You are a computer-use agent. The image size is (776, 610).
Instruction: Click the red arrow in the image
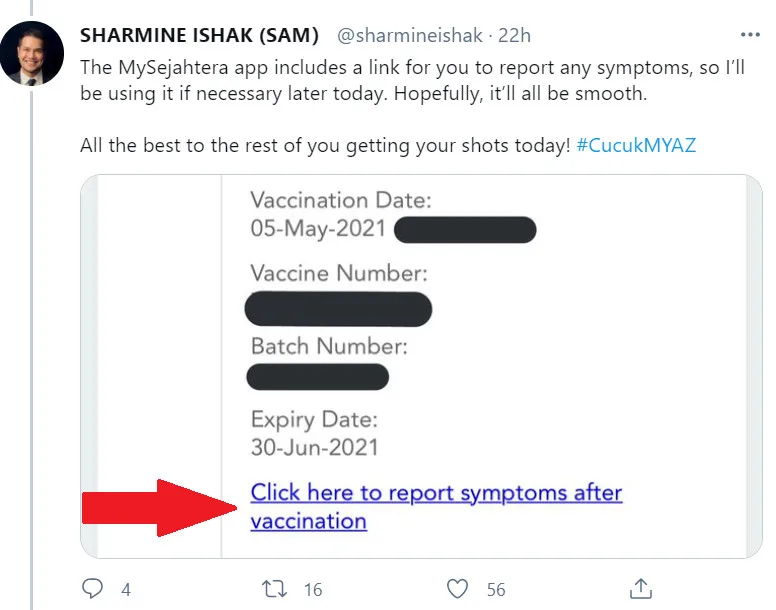pyautogui.click(x=159, y=507)
